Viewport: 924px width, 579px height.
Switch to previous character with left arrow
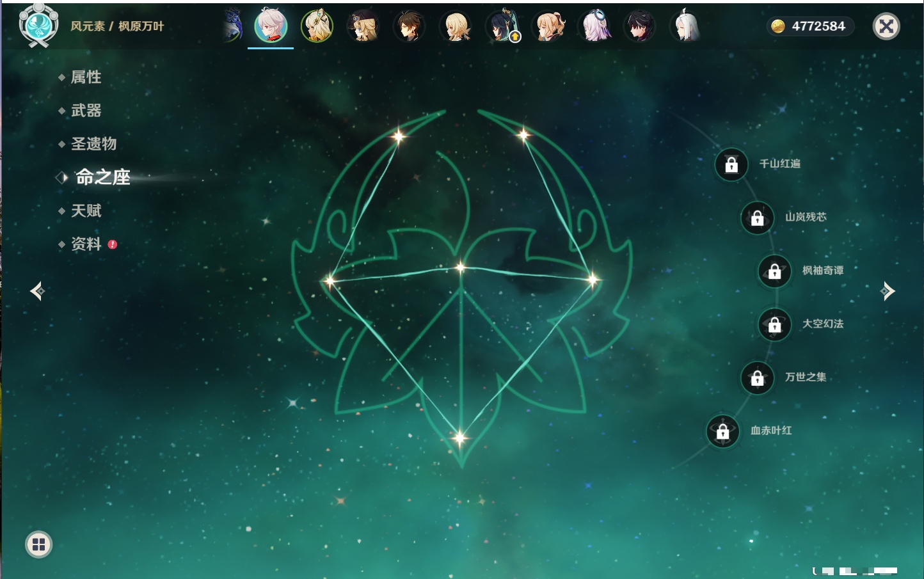37,291
